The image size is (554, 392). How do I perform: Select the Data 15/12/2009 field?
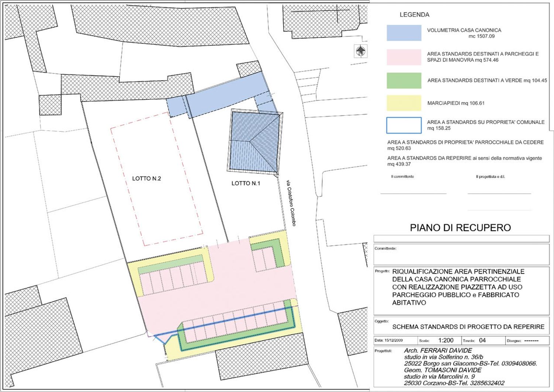pyautogui.click(x=389, y=341)
